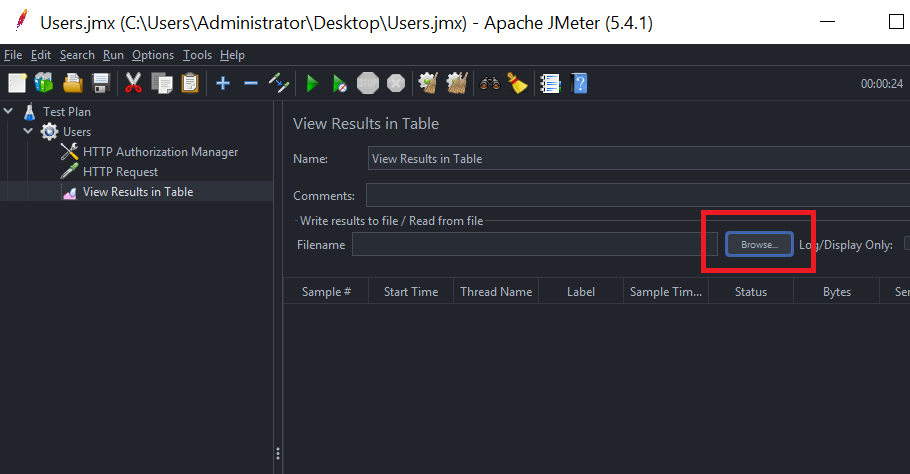
Task: Select HTTP Authorization Manager in tree
Action: [x=160, y=152]
